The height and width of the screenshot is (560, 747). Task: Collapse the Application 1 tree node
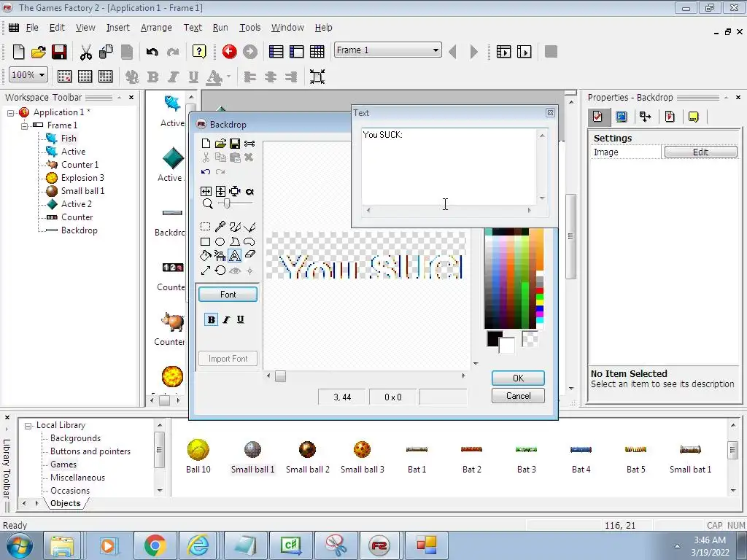[10, 113]
